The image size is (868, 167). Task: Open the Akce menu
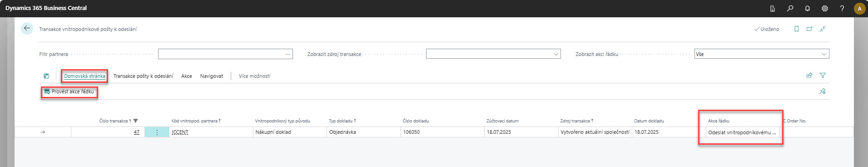point(187,76)
